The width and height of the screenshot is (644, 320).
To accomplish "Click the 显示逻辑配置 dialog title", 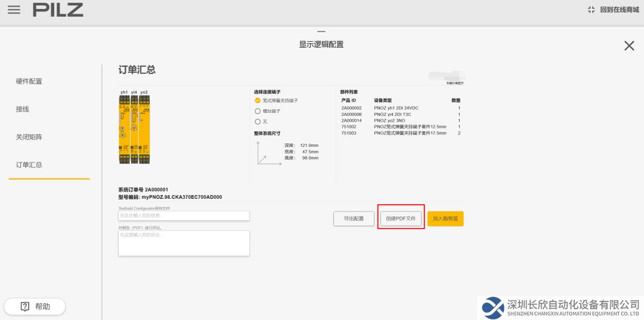I will click(x=321, y=44).
